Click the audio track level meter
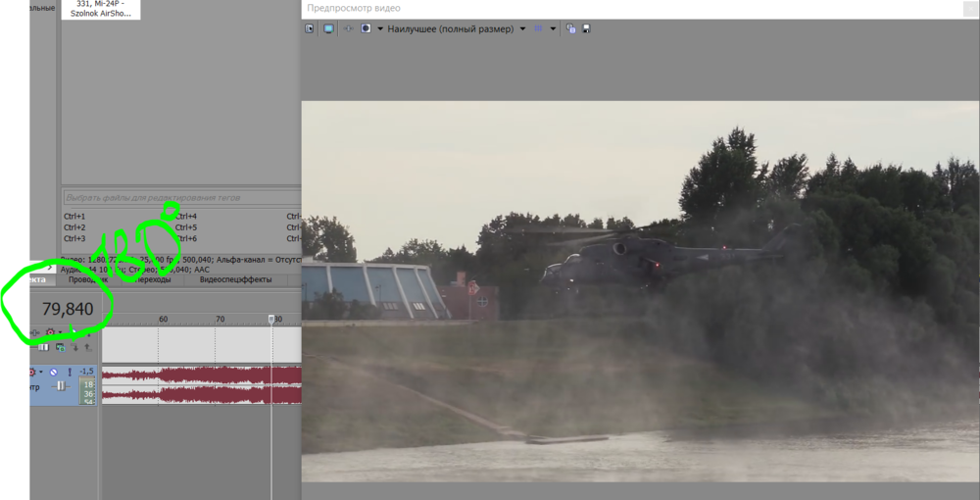The width and height of the screenshot is (980, 500). [87, 390]
